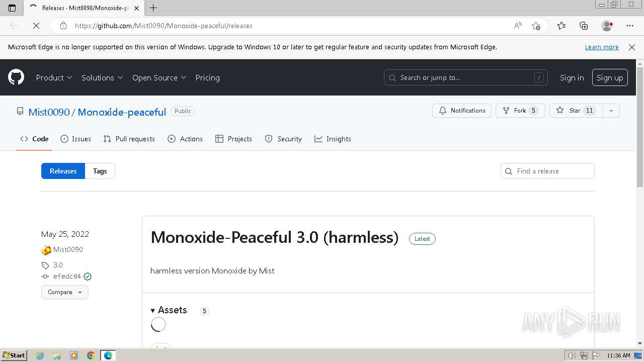Screen dimensions: 644x362
Task: Click the Notifications button
Action: coord(462,111)
